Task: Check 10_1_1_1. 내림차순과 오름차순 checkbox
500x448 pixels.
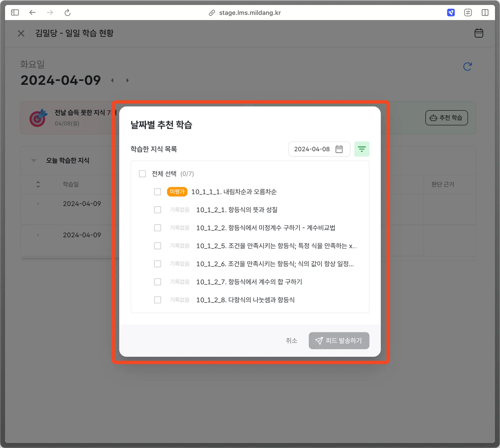Action: [157, 192]
